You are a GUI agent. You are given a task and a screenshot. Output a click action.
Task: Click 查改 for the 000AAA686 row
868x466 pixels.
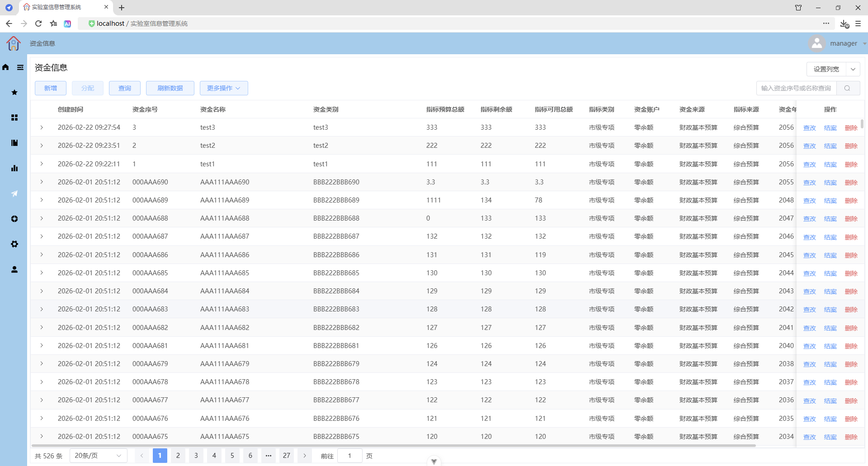[810, 255]
